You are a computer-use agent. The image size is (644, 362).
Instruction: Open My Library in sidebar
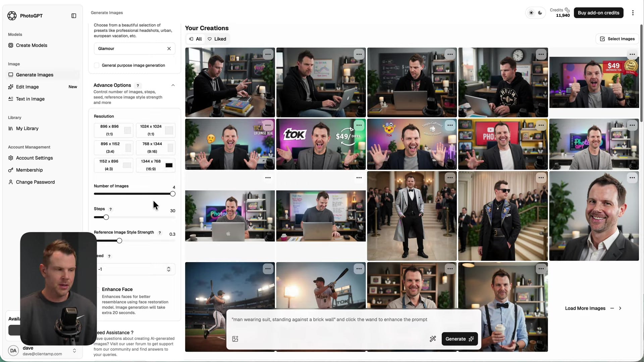(x=43, y=128)
